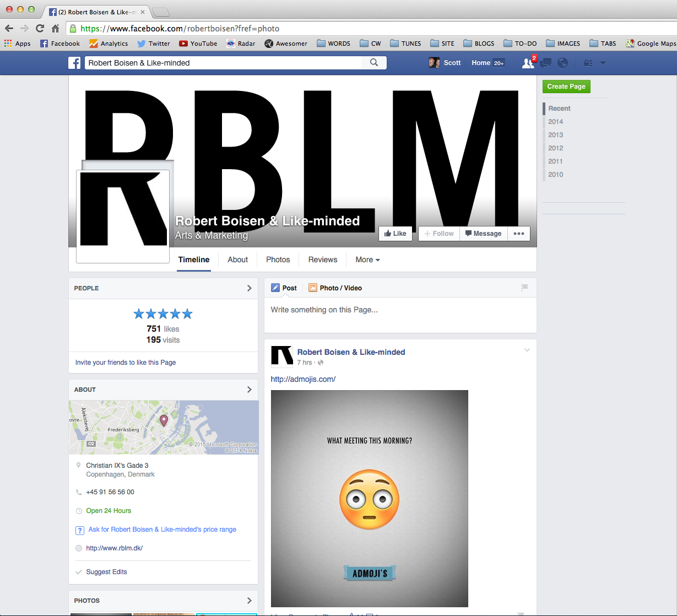The height and width of the screenshot is (616, 677).
Task: Open the notifications globe icon
Action: coord(562,63)
